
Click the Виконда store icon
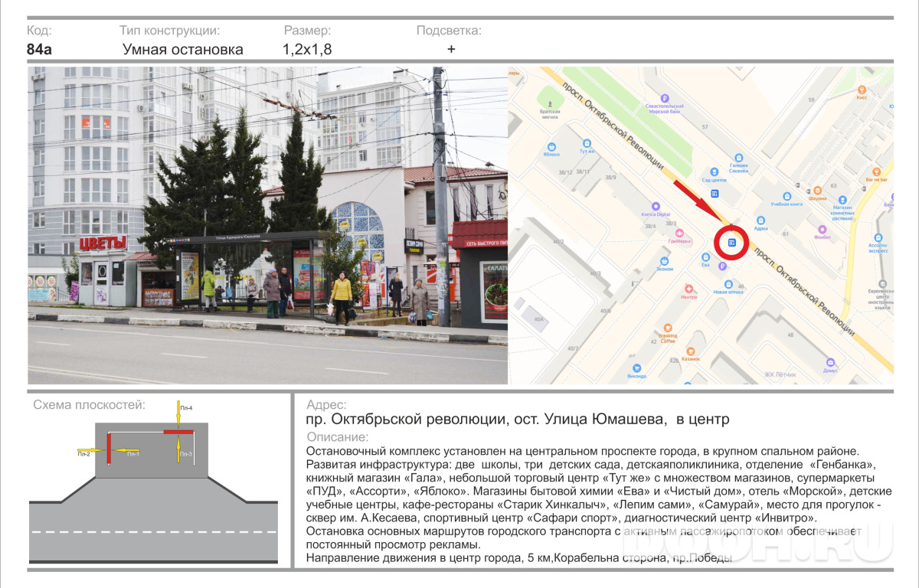click(x=636, y=368)
